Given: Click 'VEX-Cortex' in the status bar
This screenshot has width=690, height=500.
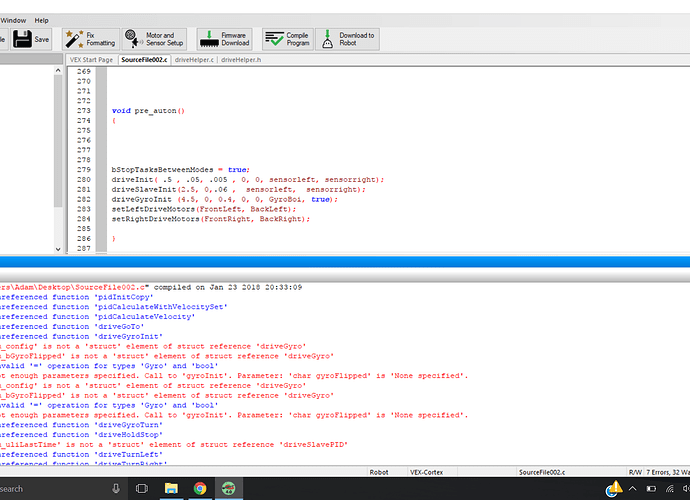Looking at the screenshot, I should [x=426, y=472].
